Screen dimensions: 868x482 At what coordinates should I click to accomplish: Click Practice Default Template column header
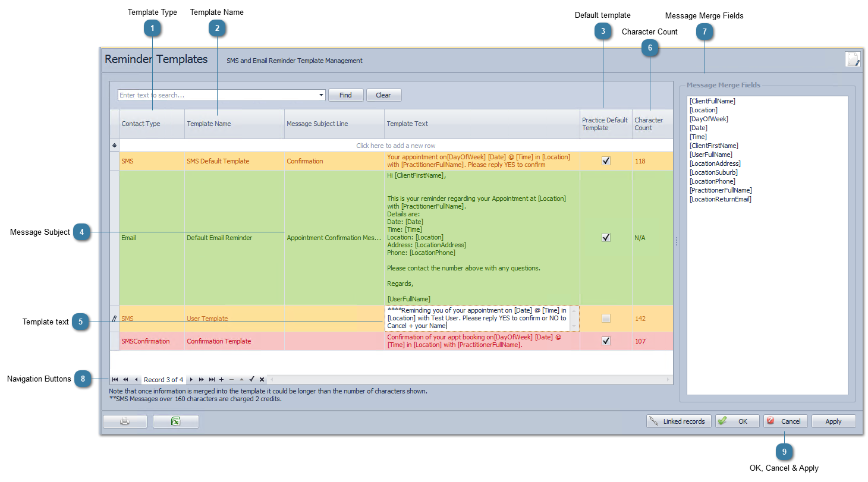[606, 124]
